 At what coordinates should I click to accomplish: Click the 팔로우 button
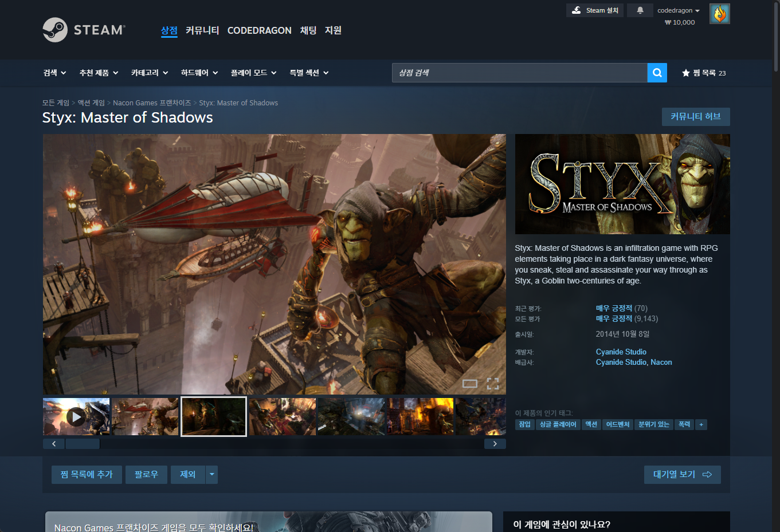pos(146,474)
